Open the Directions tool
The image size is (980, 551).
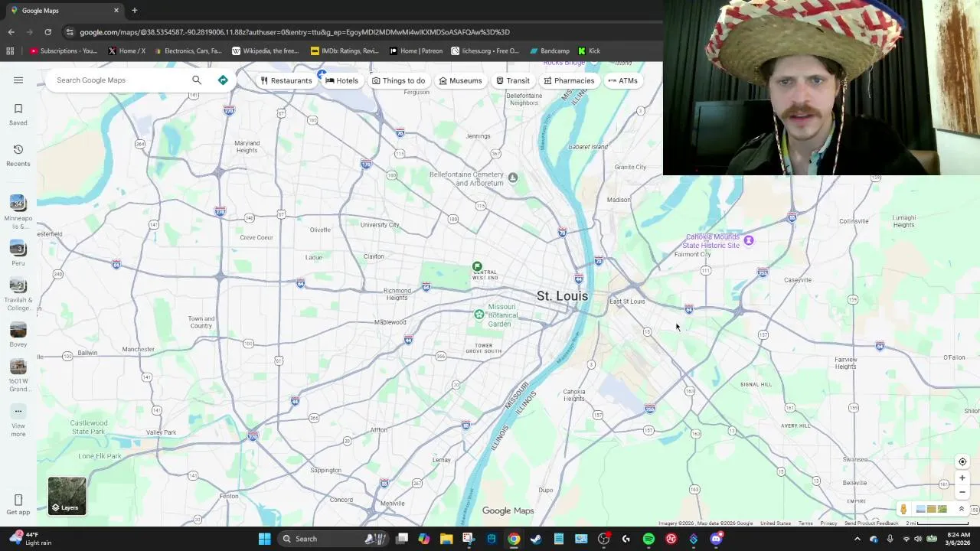(x=223, y=80)
